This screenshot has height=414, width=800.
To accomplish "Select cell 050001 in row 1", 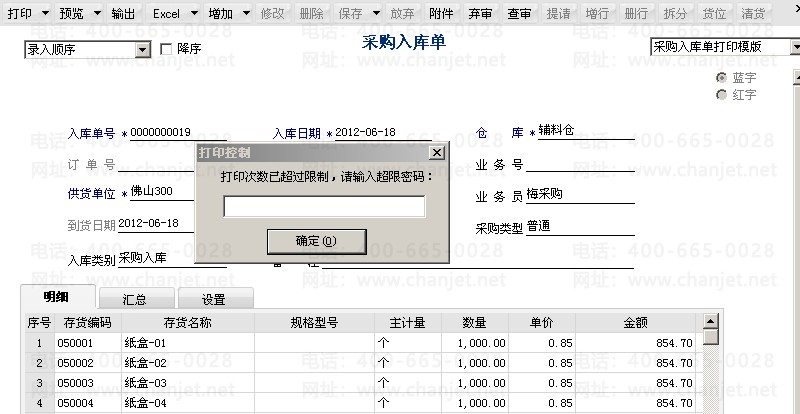I will 87,343.
